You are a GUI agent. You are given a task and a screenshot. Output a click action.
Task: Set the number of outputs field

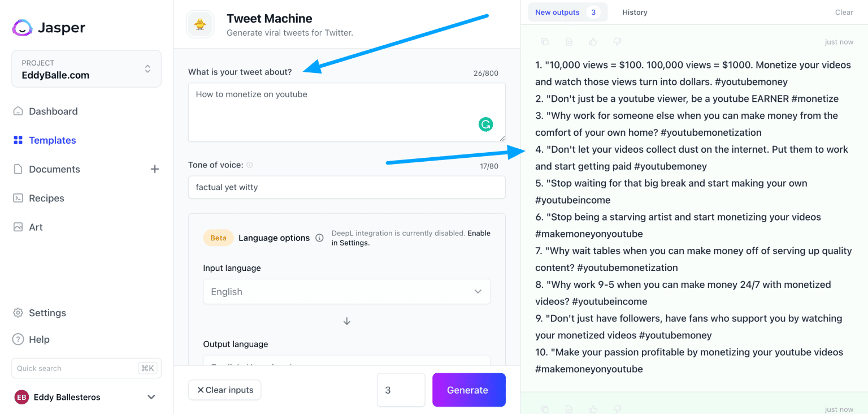pyautogui.click(x=401, y=390)
